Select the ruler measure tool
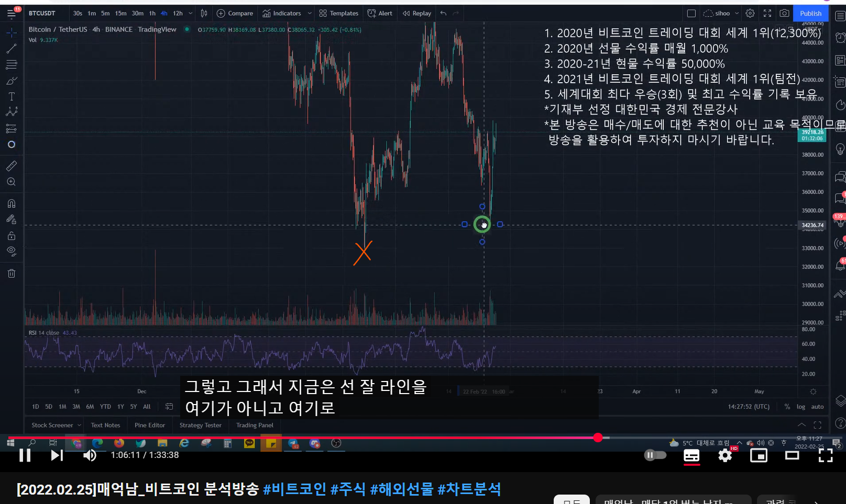Viewport: 846px width, 504px height. coord(12,166)
